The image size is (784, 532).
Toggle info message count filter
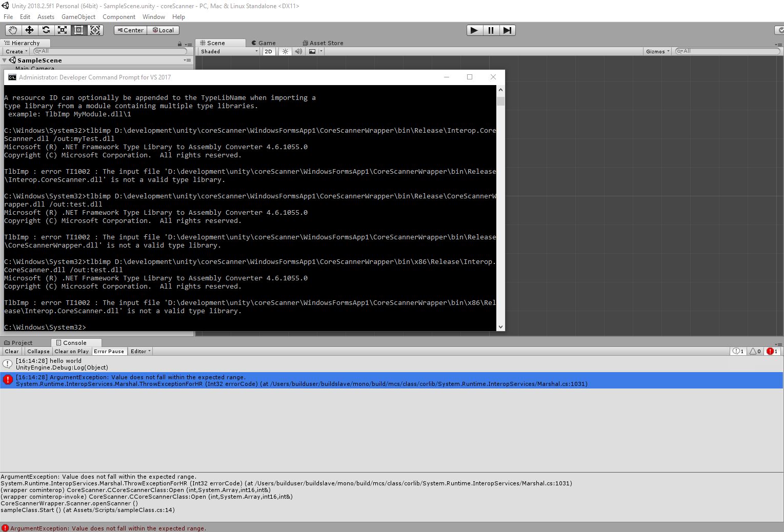[x=738, y=351]
